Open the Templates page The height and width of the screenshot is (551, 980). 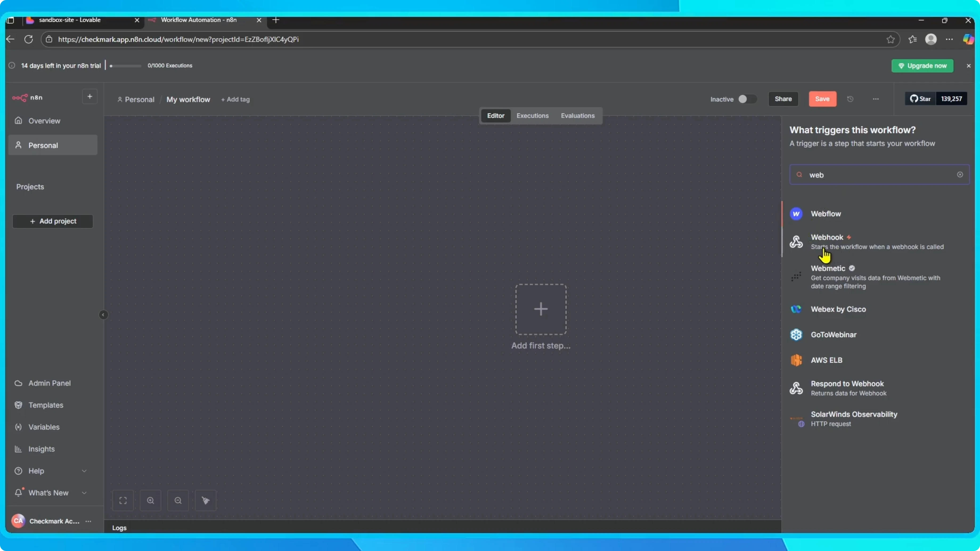point(46,405)
